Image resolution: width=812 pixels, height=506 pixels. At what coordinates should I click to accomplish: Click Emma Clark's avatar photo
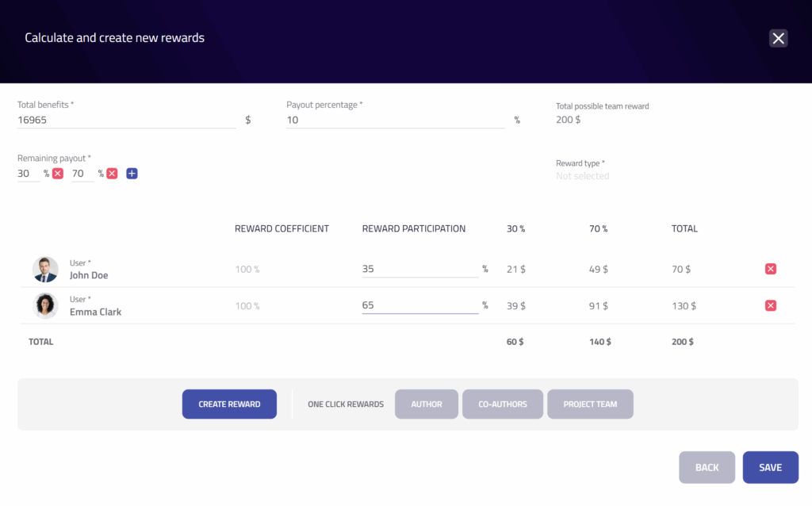click(45, 306)
